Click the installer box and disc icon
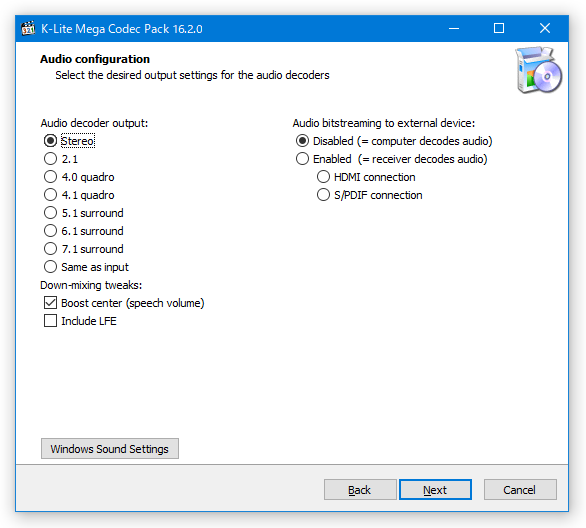 coord(539,70)
